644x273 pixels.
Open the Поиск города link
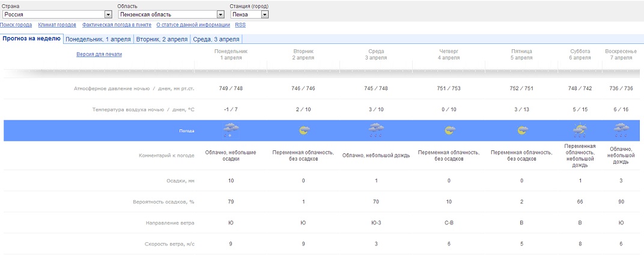tap(16, 25)
